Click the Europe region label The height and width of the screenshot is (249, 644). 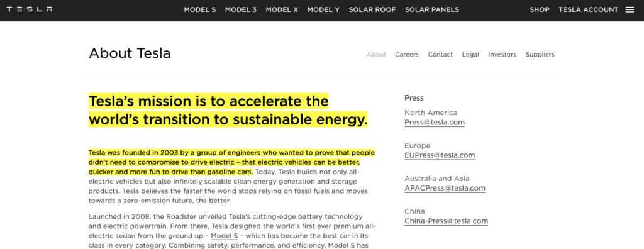coord(418,145)
